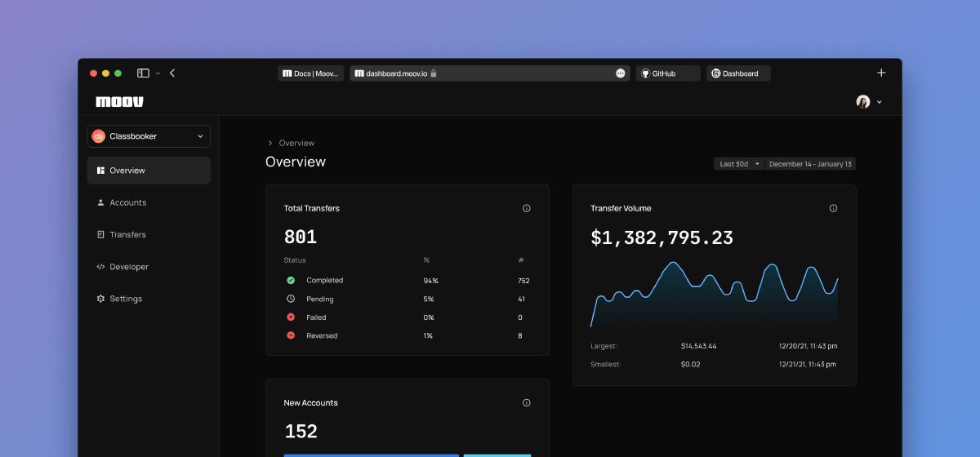
Task: Click the lock icon in address bar
Action: click(x=434, y=73)
